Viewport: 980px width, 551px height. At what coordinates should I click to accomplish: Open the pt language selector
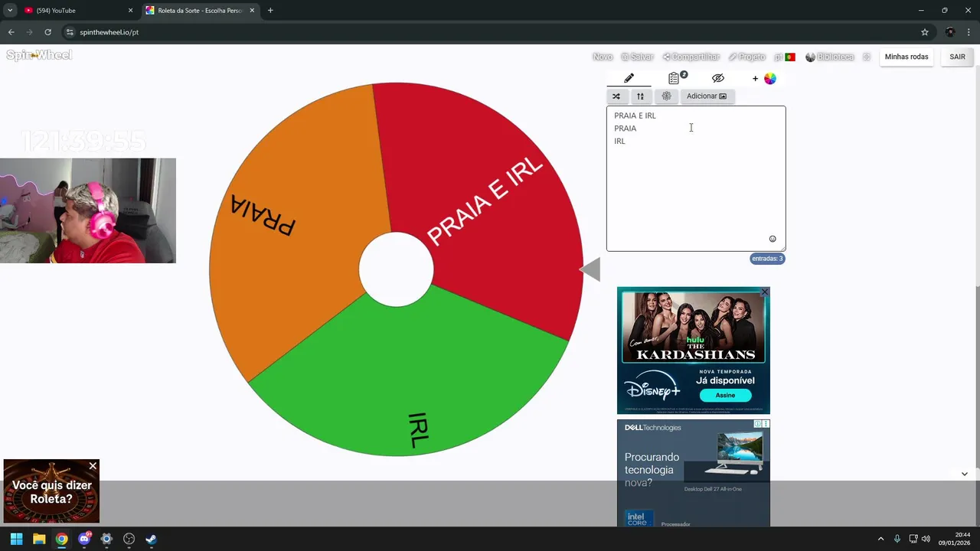(x=785, y=57)
